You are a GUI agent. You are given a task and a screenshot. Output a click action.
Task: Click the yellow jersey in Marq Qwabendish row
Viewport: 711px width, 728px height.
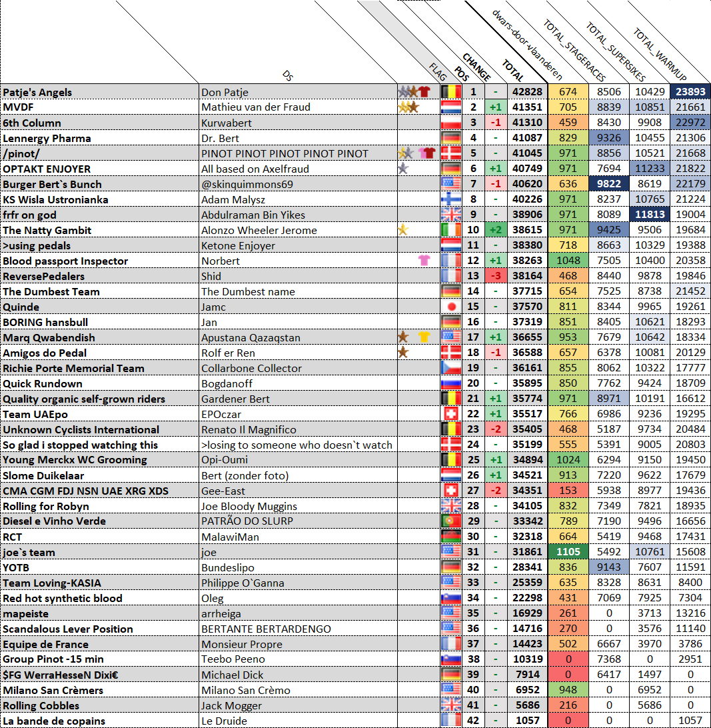click(424, 337)
